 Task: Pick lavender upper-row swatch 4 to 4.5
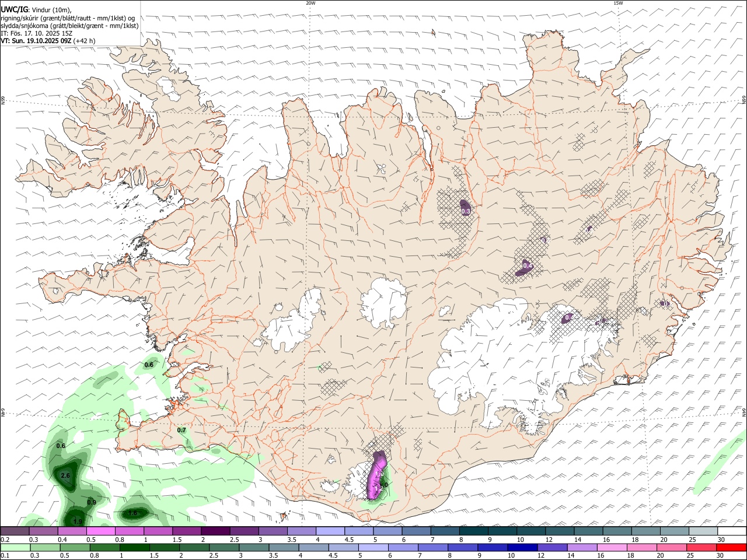point(329,531)
